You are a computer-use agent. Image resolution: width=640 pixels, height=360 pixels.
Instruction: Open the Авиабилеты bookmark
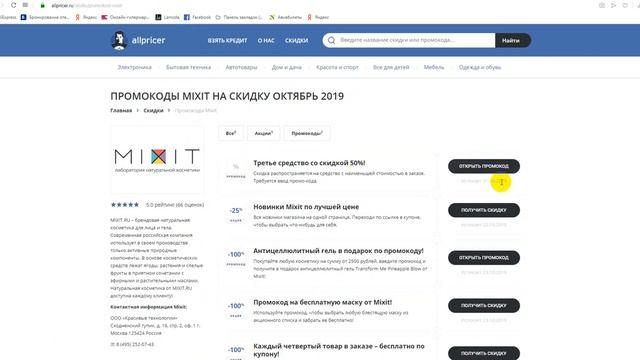coord(285,17)
